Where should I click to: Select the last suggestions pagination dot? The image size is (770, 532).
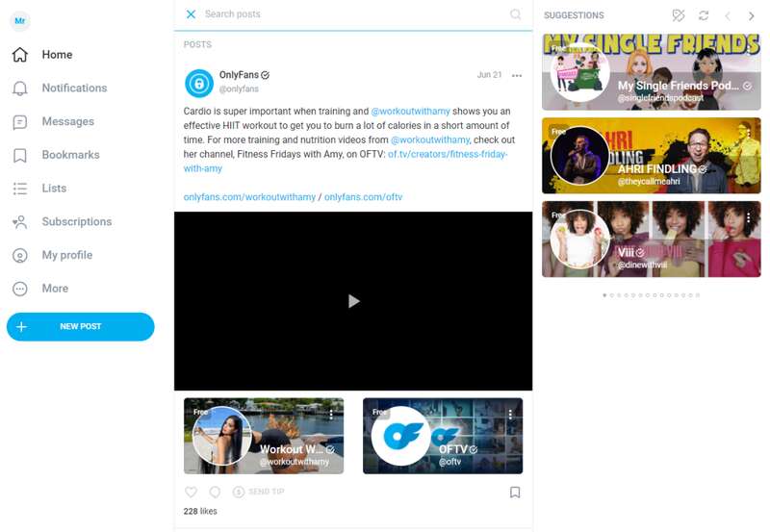click(698, 295)
